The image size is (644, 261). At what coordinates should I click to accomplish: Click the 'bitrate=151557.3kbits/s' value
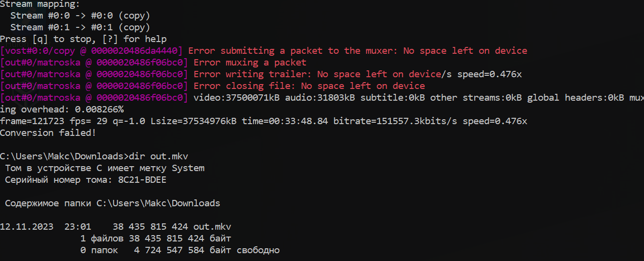[395, 121]
